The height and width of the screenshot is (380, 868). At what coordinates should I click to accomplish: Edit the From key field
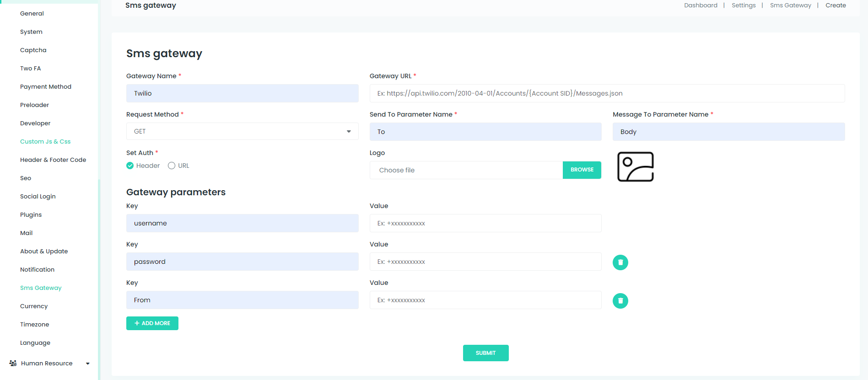click(242, 300)
